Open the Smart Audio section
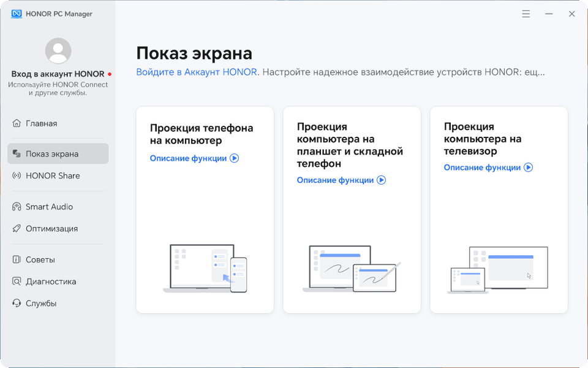The image size is (588, 368). coord(58,207)
